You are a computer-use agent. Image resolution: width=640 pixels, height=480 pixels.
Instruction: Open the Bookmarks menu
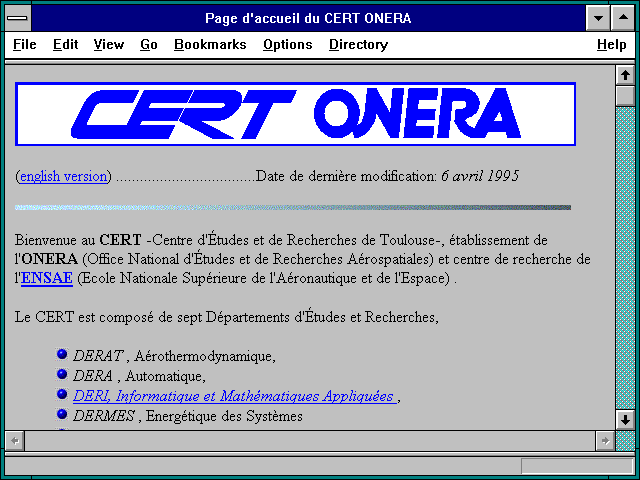(x=210, y=44)
